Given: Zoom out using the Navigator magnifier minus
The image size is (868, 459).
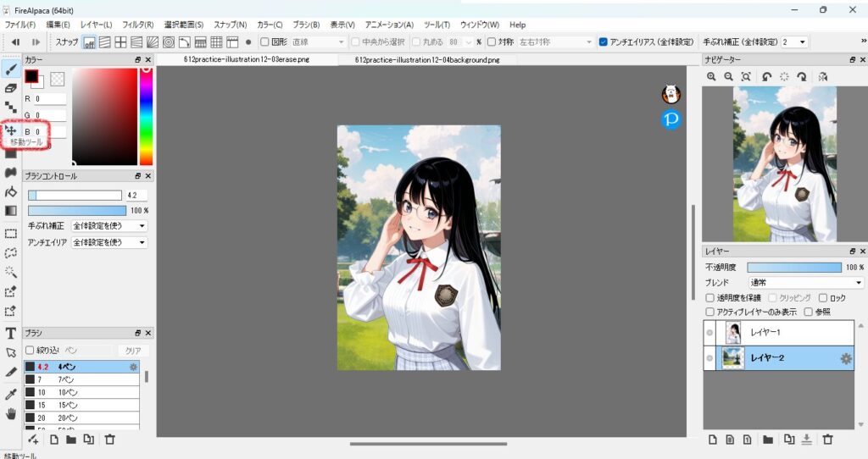Looking at the screenshot, I should (728, 77).
